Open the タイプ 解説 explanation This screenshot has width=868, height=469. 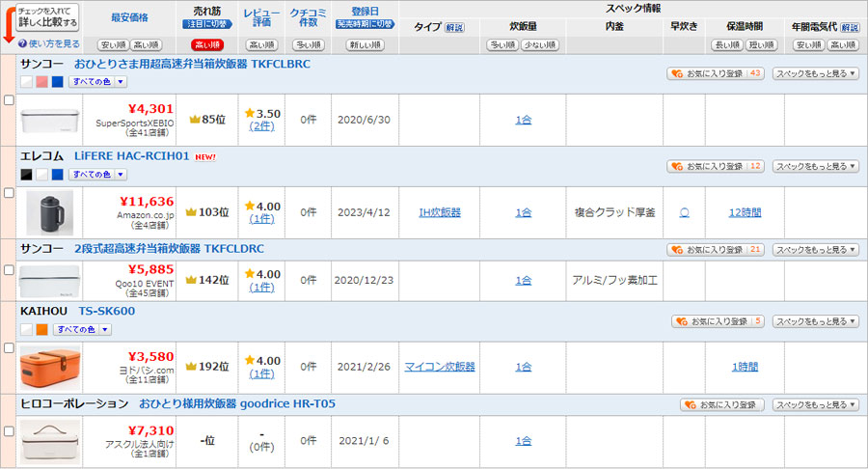pyautogui.click(x=454, y=27)
